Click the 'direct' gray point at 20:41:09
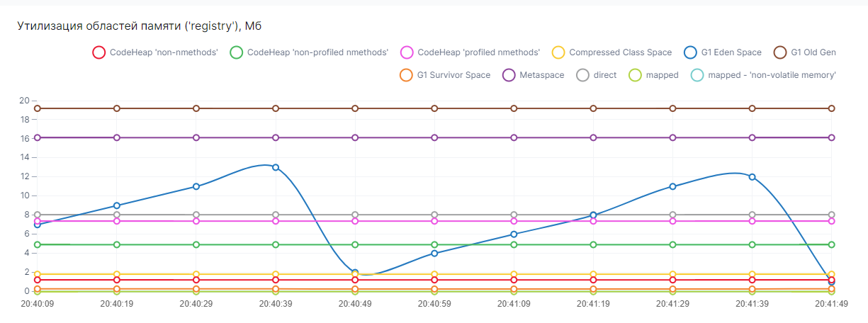Viewport: 868px width, 323px height. pyautogui.click(x=514, y=215)
